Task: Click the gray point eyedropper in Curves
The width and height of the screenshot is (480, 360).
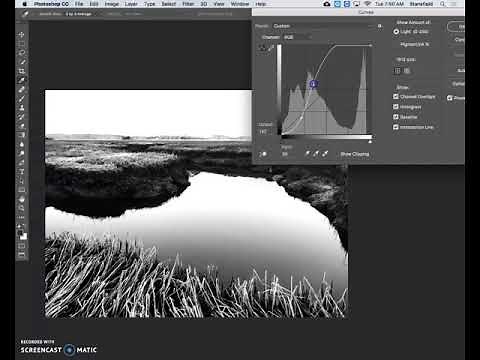Action: coord(316,154)
